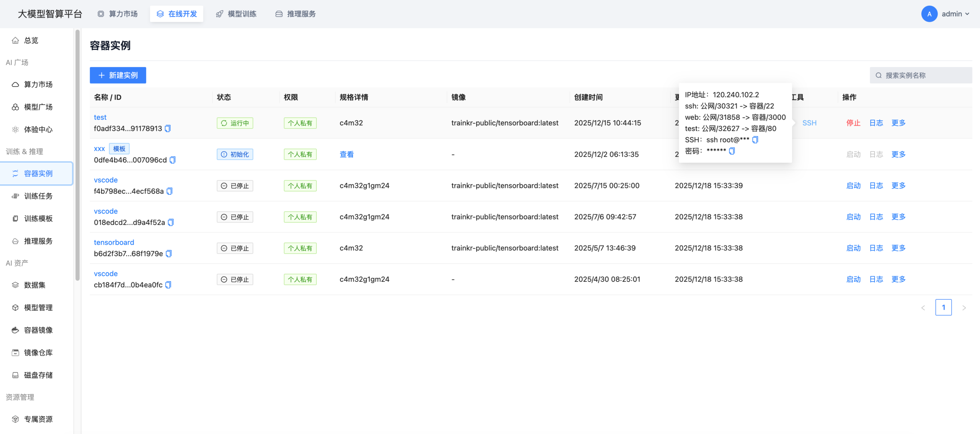The image size is (980, 434).
Task: Copy ID of xxx template instance
Action: pyautogui.click(x=173, y=160)
